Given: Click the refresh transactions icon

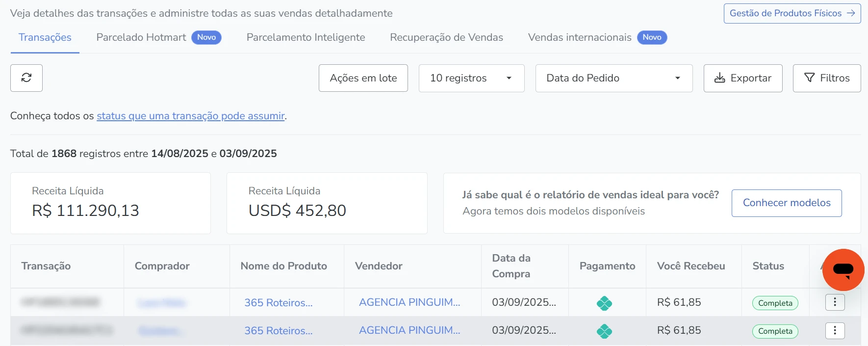Looking at the screenshot, I should pos(26,78).
